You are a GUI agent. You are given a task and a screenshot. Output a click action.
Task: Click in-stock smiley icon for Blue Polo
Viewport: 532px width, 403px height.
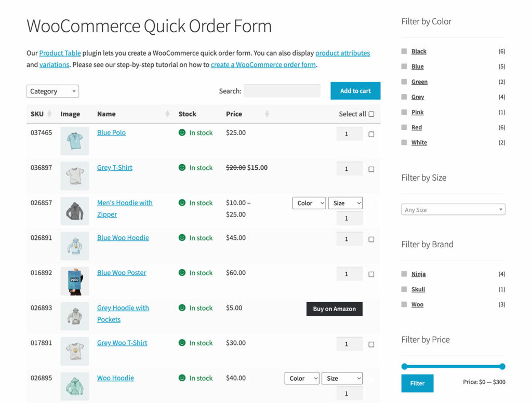pyautogui.click(x=182, y=132)
